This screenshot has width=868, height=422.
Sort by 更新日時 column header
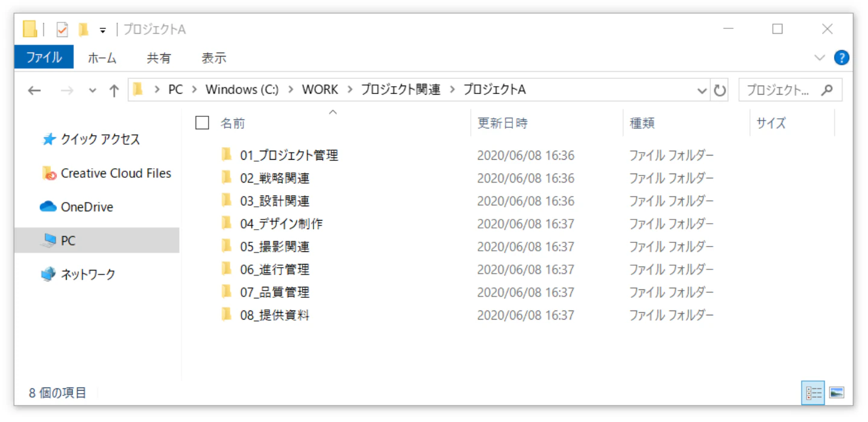[503, 123]
